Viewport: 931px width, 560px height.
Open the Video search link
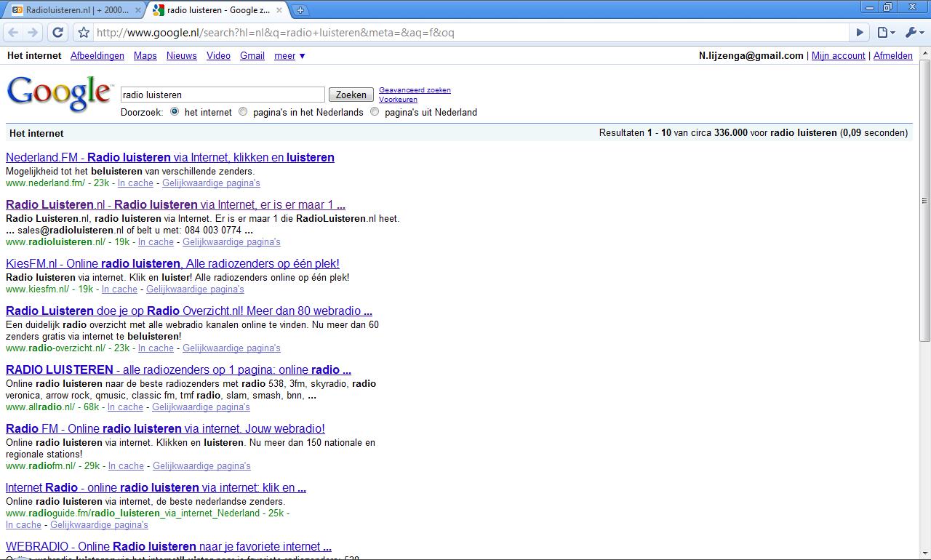[218, 56]
